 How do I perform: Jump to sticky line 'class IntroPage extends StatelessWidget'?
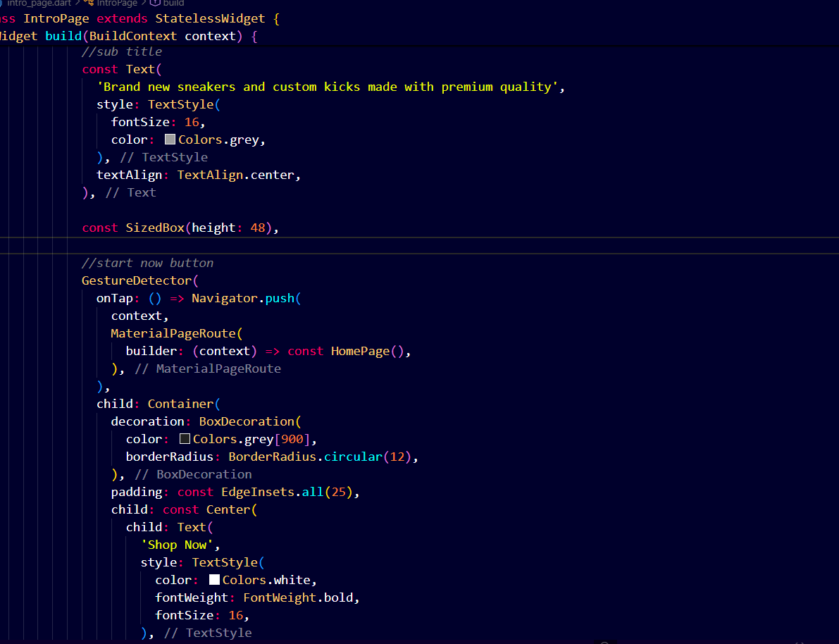(139, 19)
